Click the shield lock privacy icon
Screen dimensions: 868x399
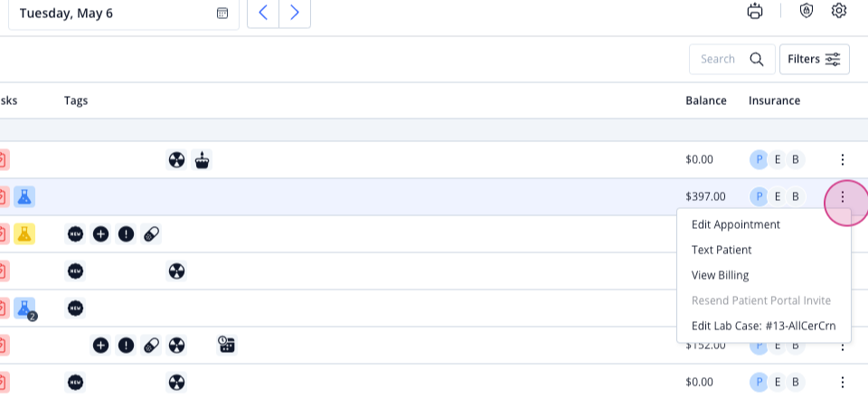point(807,11)
